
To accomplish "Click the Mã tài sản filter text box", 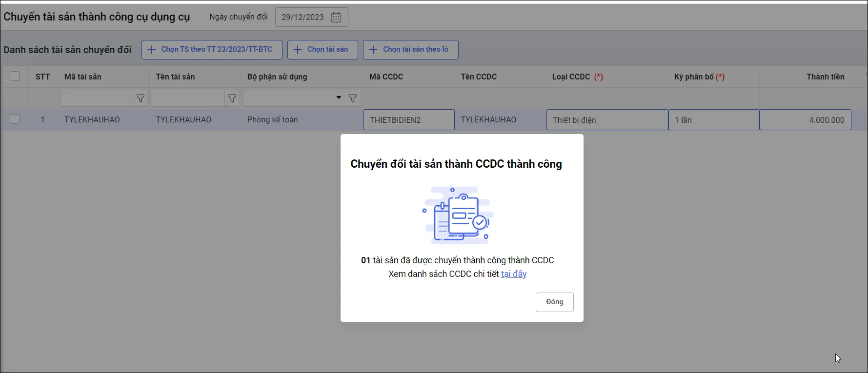I will click(x=96, y=98).
